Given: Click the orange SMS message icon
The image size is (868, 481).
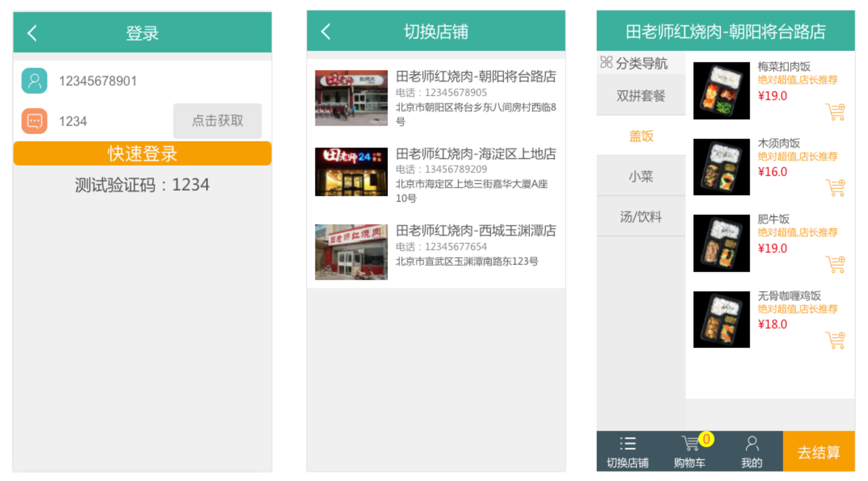Looking at the screenshot, I should [34, 121].
